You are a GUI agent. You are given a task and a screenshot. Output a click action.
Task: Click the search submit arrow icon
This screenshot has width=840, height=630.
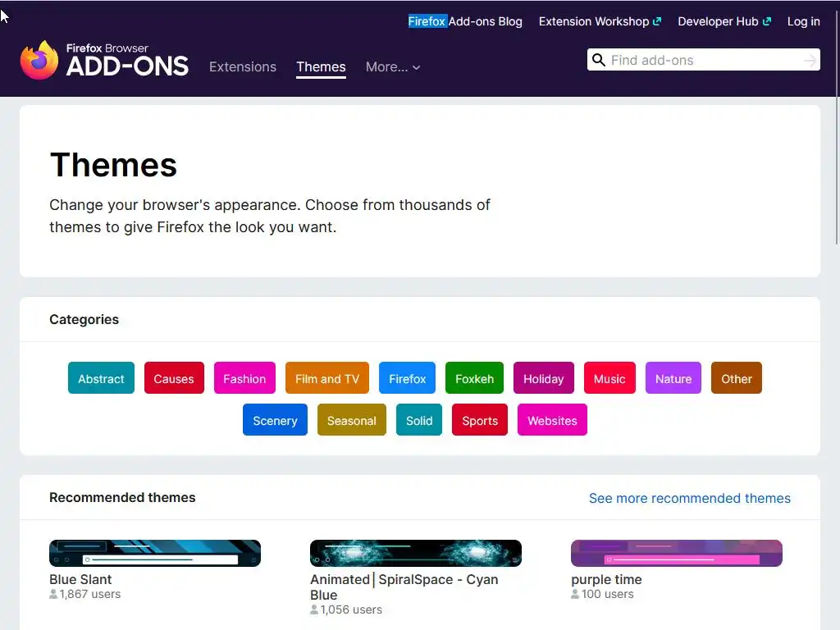tap(810, 61)
